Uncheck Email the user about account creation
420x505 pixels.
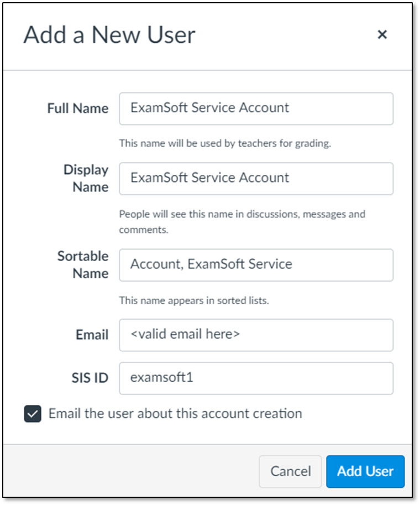pyautogui.click(x=33, y=414)
